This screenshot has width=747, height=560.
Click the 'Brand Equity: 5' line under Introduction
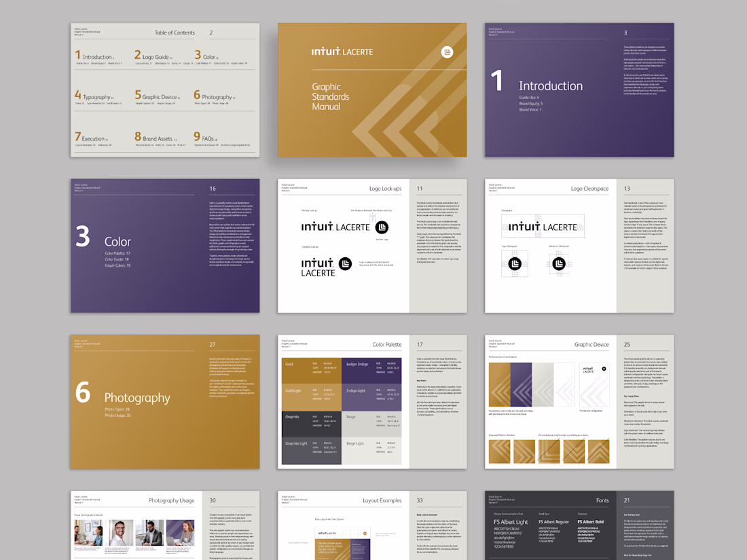(531, 103)
